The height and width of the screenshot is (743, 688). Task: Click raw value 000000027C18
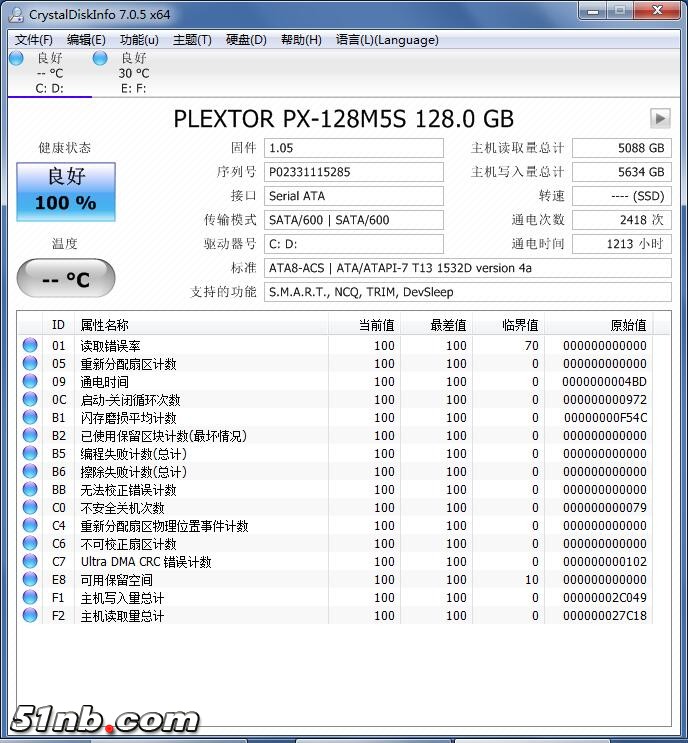point(605,616)
